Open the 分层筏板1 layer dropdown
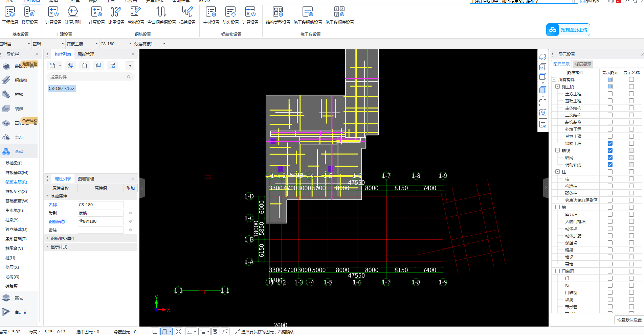 tap(150, 44)
